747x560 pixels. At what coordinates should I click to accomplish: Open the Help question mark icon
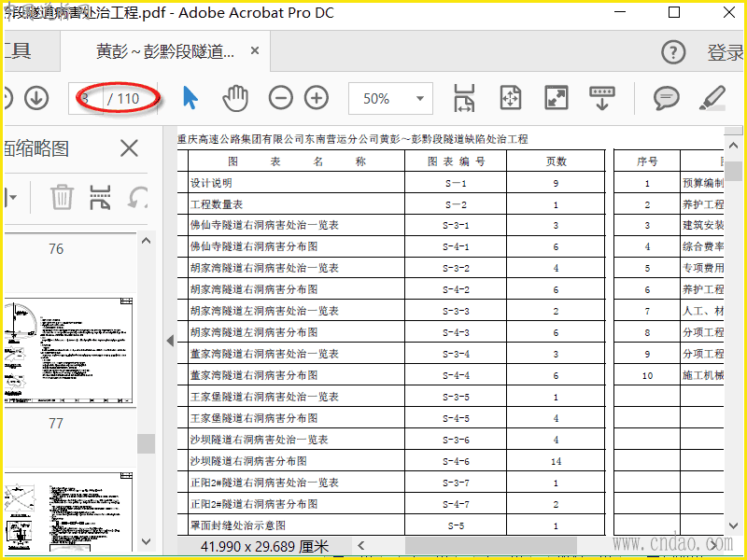coord(673,52)
